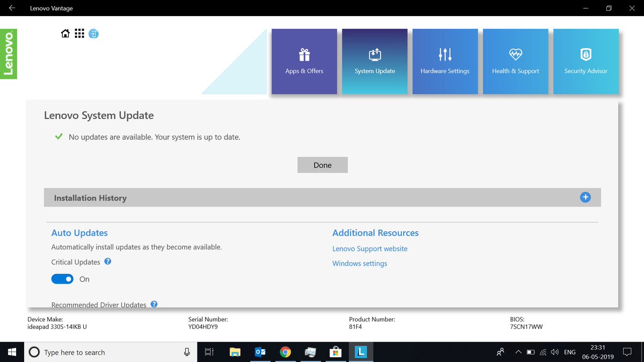
Task: Click the Additional Resources heading
Action: point(375,233)
